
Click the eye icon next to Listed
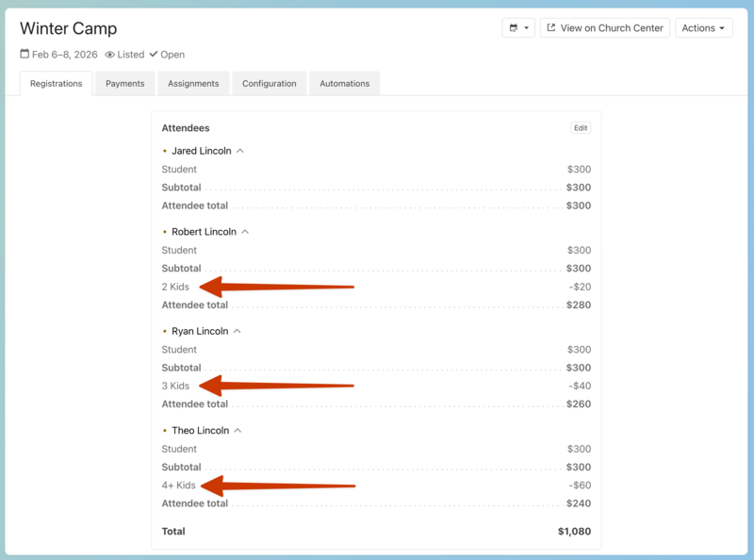click(109, 55)
